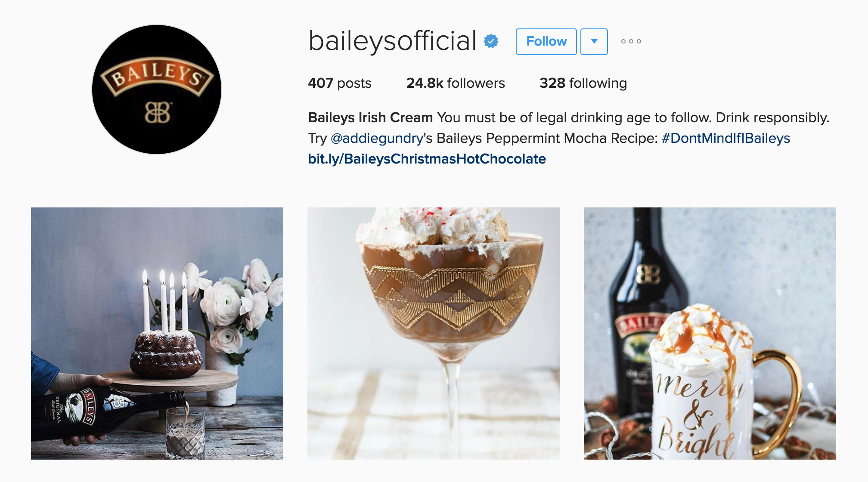This screenshot has width=868, height=482.
Task: Open the peppermint mocha glass post
Action: coord(434,334)
